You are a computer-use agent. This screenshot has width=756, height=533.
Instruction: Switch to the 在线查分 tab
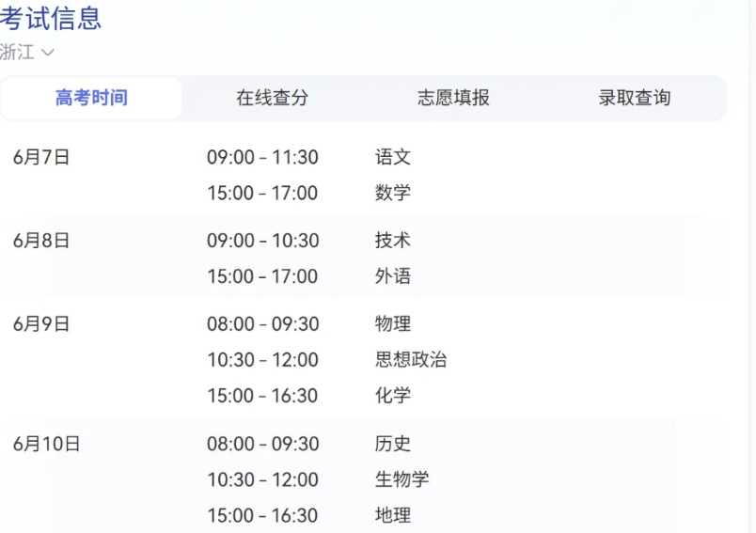coord(272,98)
